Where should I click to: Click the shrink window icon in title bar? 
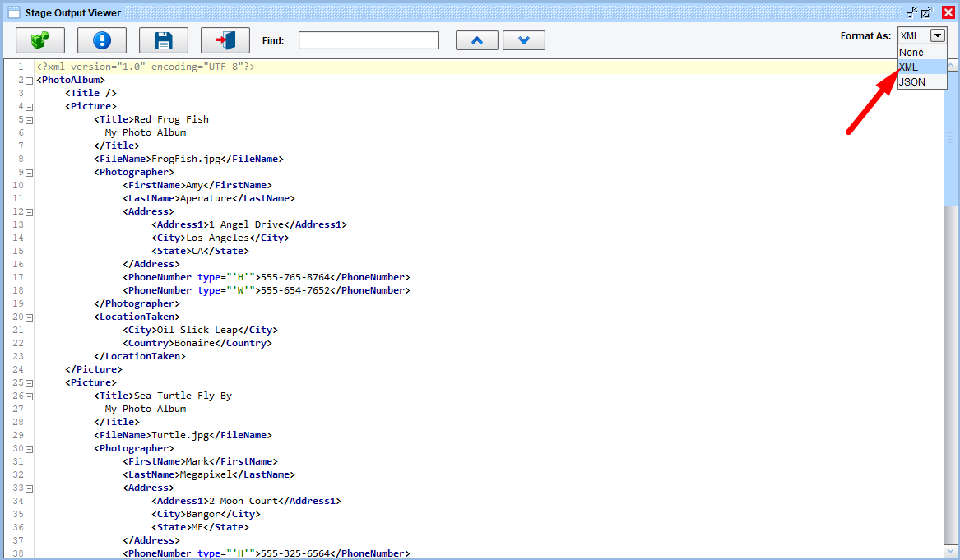point(911,12)
